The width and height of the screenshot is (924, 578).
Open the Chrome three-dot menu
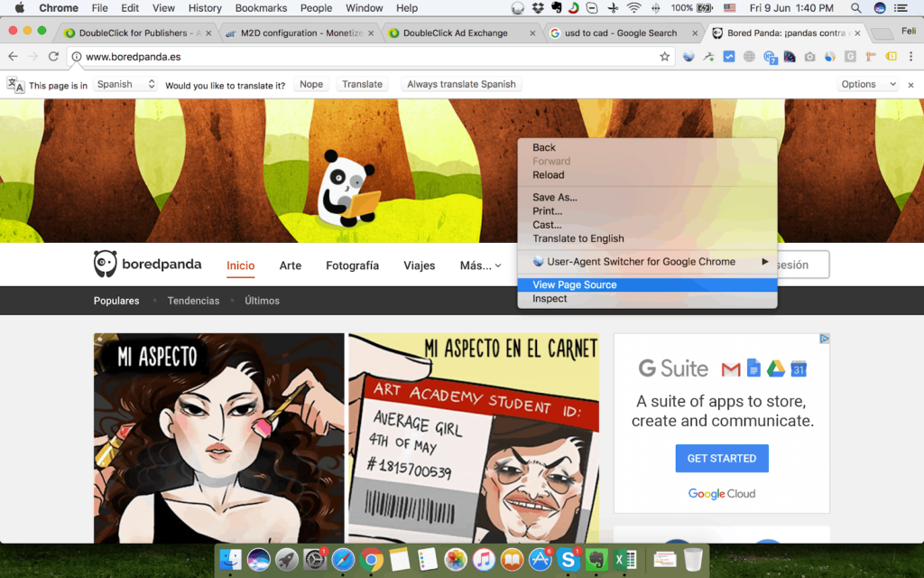pos(910,56)
